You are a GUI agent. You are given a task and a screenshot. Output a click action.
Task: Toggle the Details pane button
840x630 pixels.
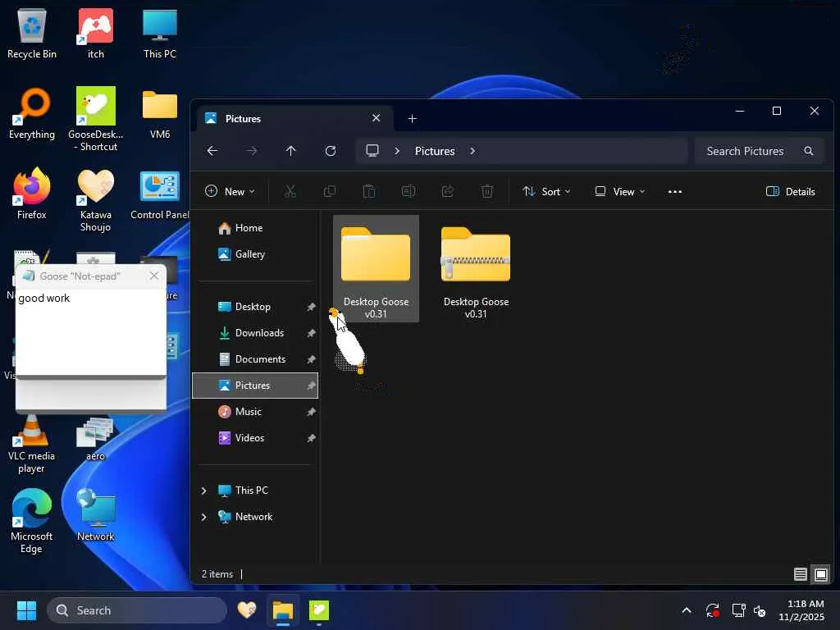point(791,191)
